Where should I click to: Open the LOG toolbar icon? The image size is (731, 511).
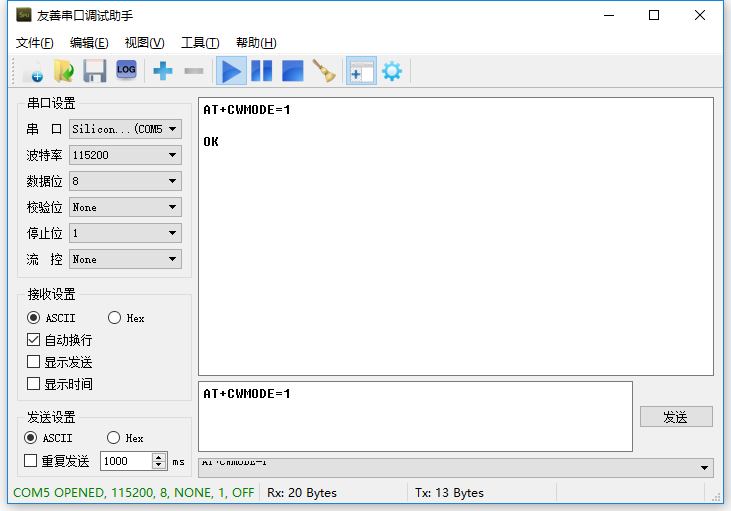point(126,70)
